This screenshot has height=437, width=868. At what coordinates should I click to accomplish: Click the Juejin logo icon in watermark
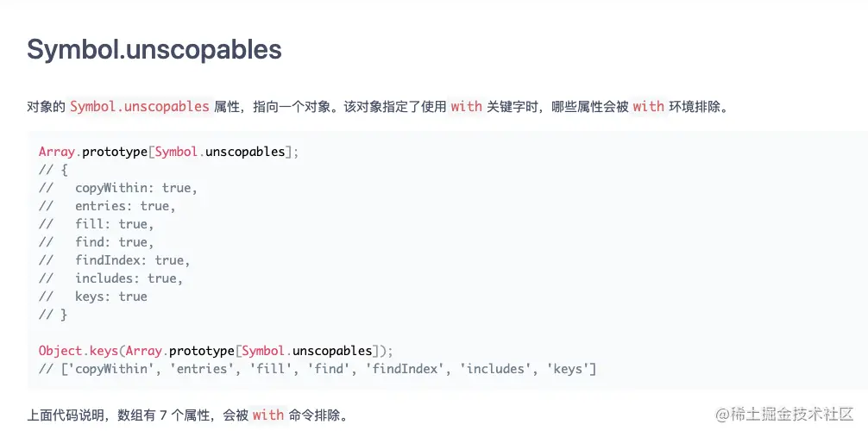pyautogui.click(x=723, y=414)
